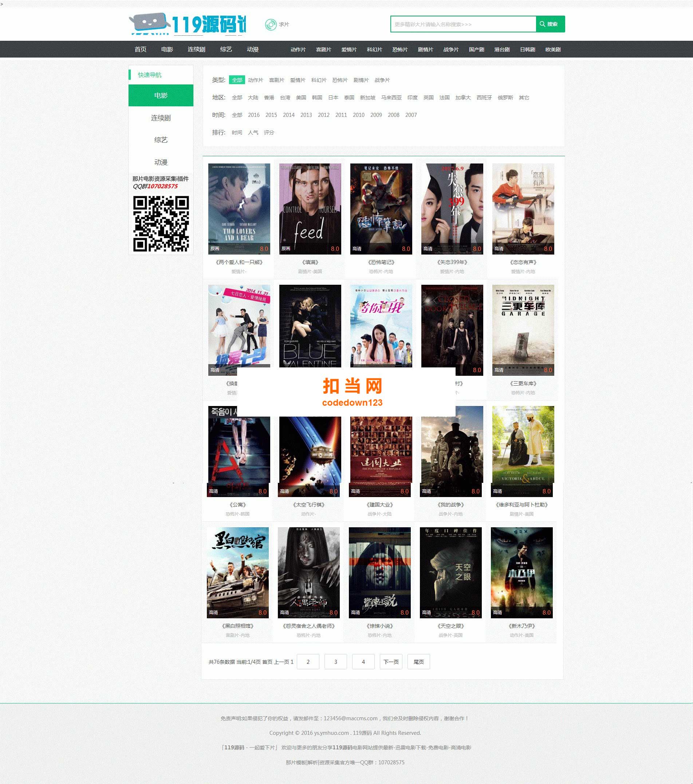Click the 《建国大业》 title link
Screen dimensions: 693x784
click(380, 505)
